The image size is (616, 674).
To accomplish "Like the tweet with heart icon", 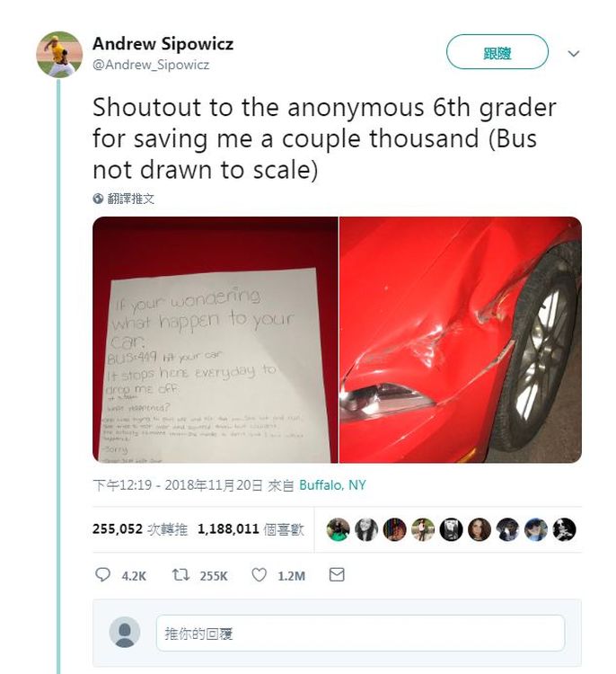I will (x=259, y=575).
